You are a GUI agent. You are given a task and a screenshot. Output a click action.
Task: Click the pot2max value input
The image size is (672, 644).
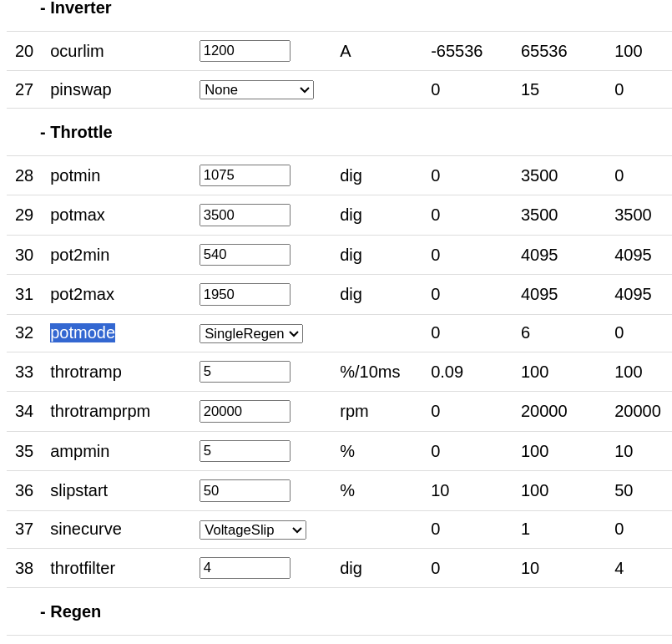click(x=245, y=294)
